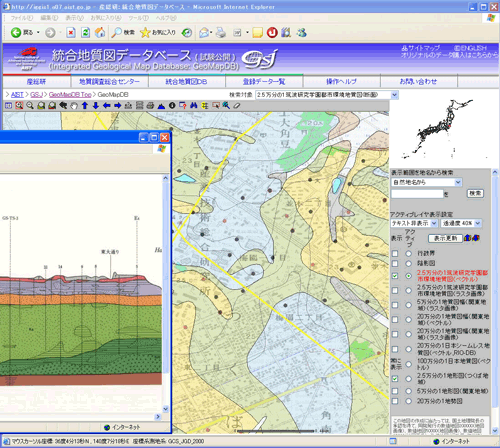Set 行政界 as active layer radio

408,254
